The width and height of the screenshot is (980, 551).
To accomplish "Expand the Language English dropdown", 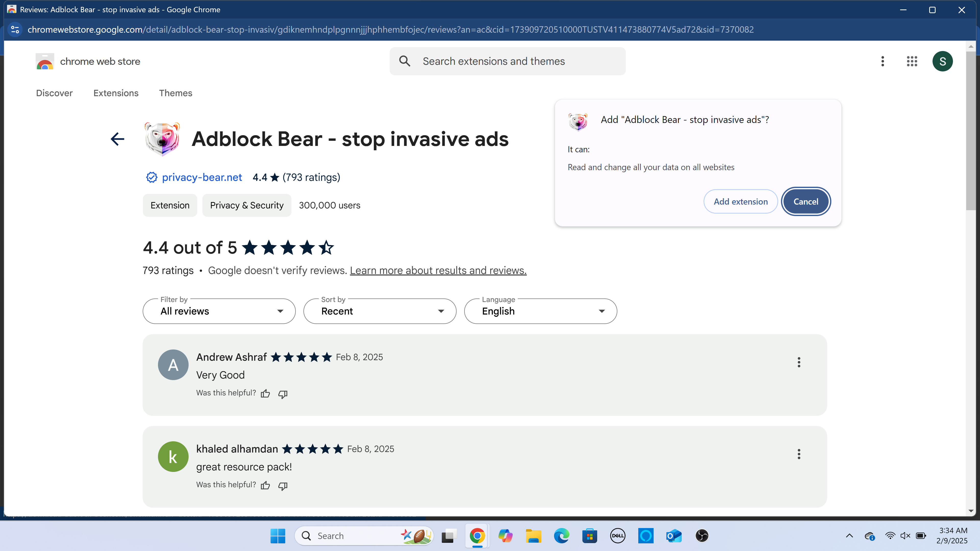I will point(540,311).
